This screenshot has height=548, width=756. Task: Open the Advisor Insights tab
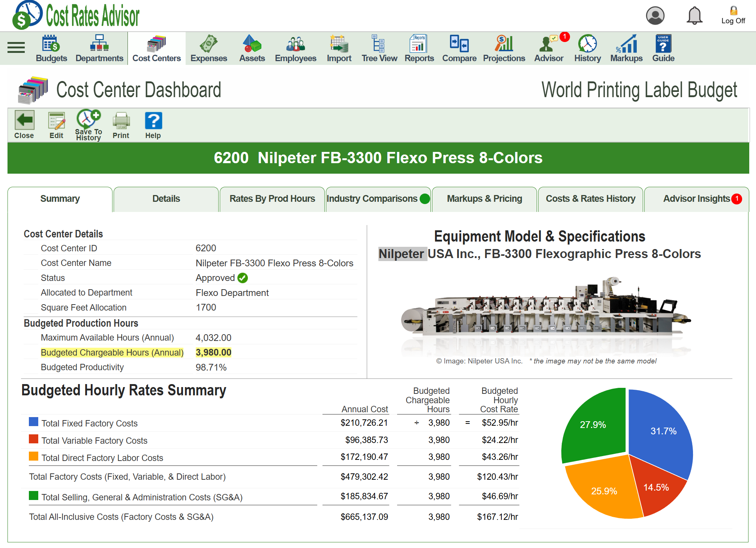tap(697, 199)
